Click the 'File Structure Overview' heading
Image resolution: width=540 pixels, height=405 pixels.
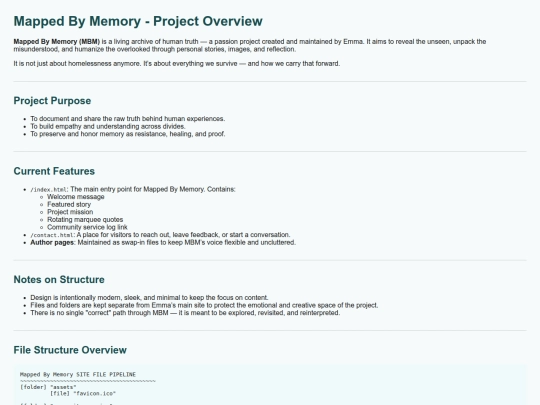click(70, 350)
